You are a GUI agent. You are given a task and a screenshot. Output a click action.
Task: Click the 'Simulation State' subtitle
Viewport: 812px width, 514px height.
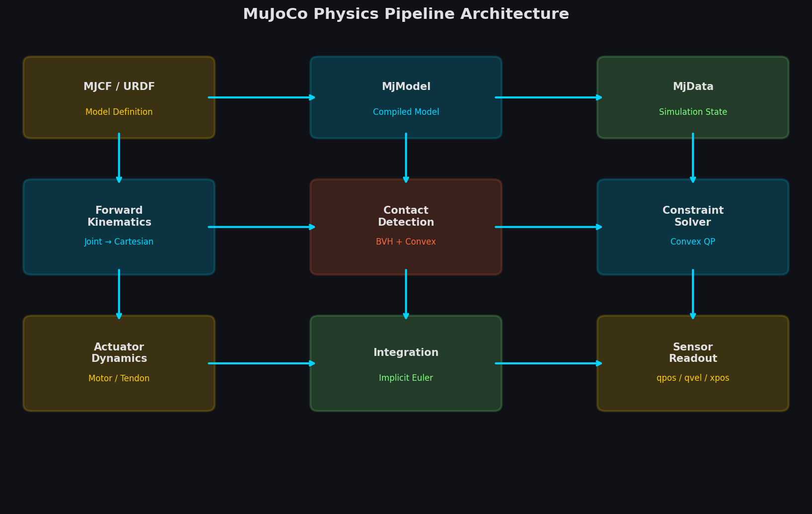(693, 112)
